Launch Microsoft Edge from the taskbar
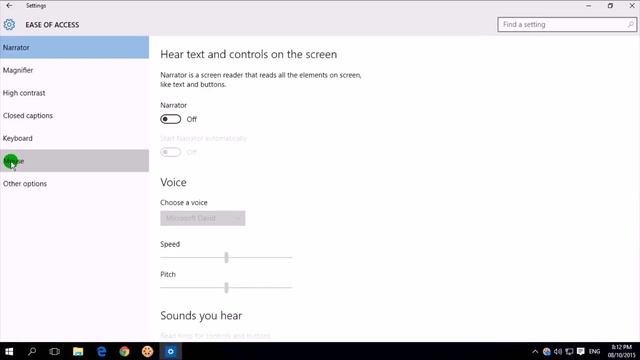This screenshot has height=360, width=640. click(x=101, y=351)
